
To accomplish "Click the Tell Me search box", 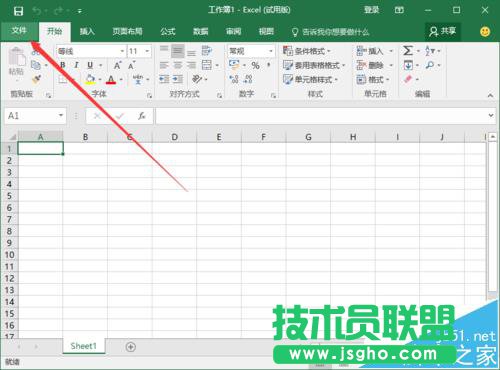I will 330,32.
